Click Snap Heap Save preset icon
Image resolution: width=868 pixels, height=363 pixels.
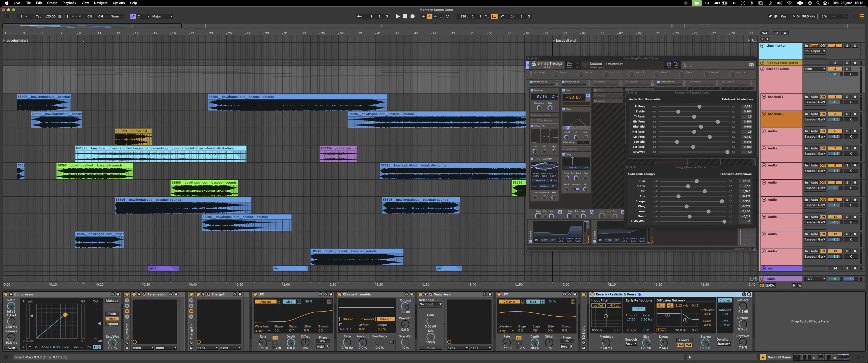pos(669,64)
